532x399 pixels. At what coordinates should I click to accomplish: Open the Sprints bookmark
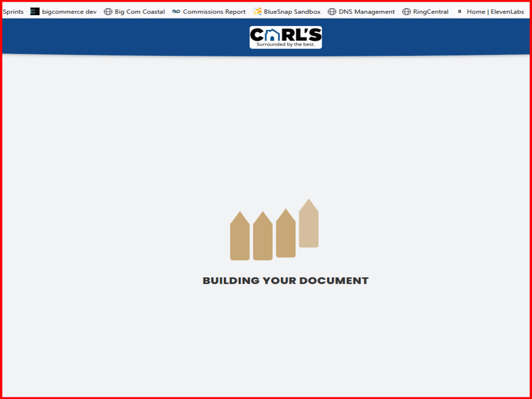13,12
